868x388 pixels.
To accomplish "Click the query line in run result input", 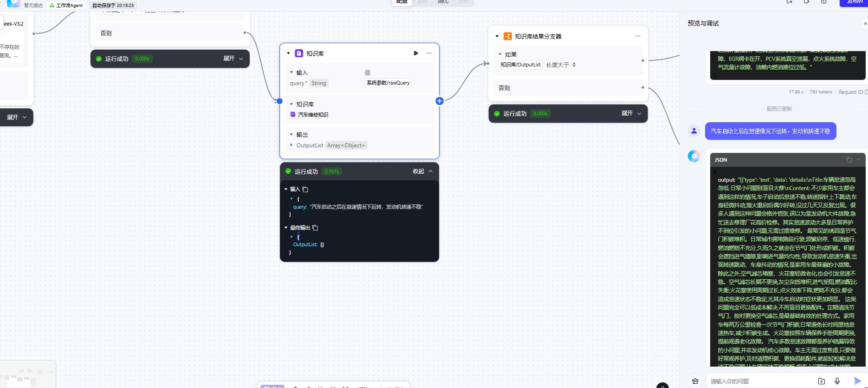I will 358,207.
